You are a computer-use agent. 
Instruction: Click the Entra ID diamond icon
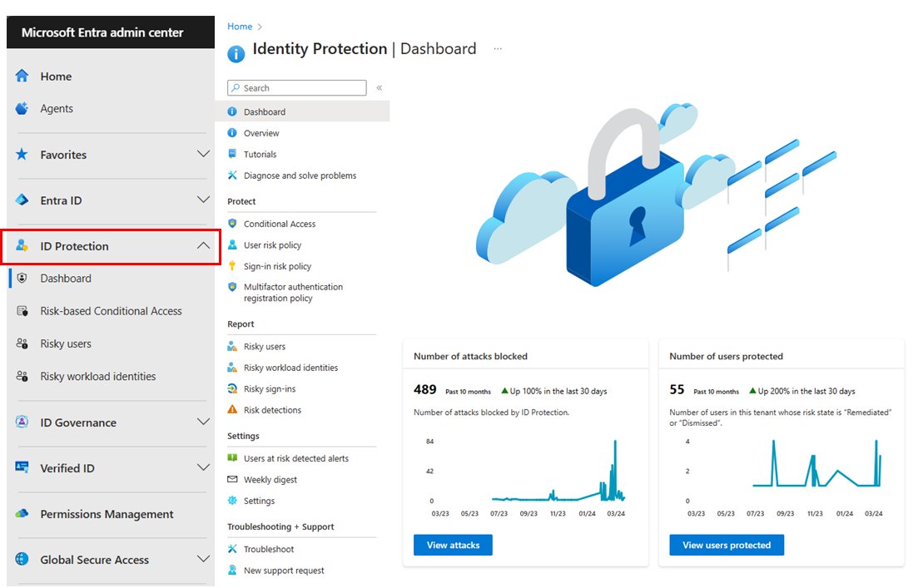[22, 200]
